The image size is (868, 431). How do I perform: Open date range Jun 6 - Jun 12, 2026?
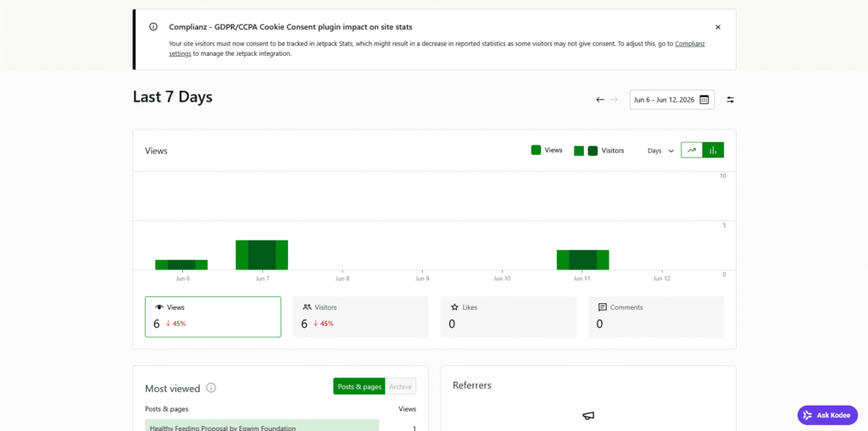(x=671, y=100)
